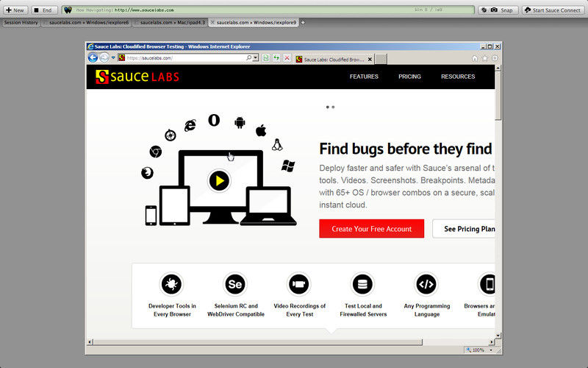The image size is (588, 368).
Task: Open the IE tools gear icon
Action: 495,58
